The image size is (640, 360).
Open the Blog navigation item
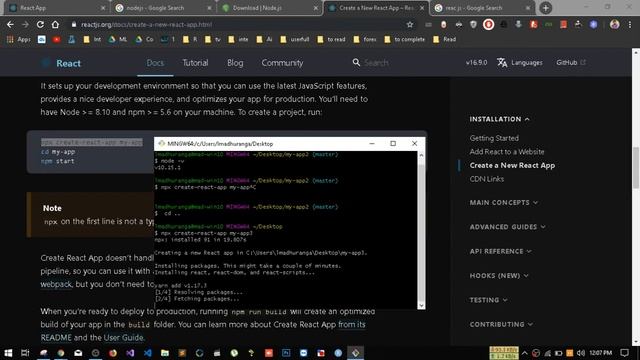pos(235,63)
